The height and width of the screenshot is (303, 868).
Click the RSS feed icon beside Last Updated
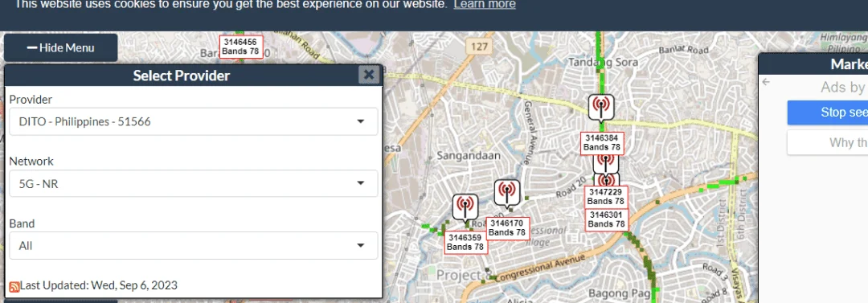click(x=14, y=286)
